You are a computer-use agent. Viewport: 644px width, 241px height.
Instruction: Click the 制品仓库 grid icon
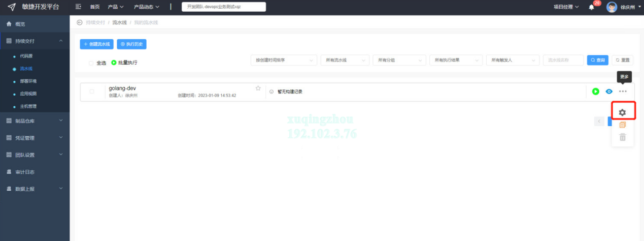coord(9,120)
